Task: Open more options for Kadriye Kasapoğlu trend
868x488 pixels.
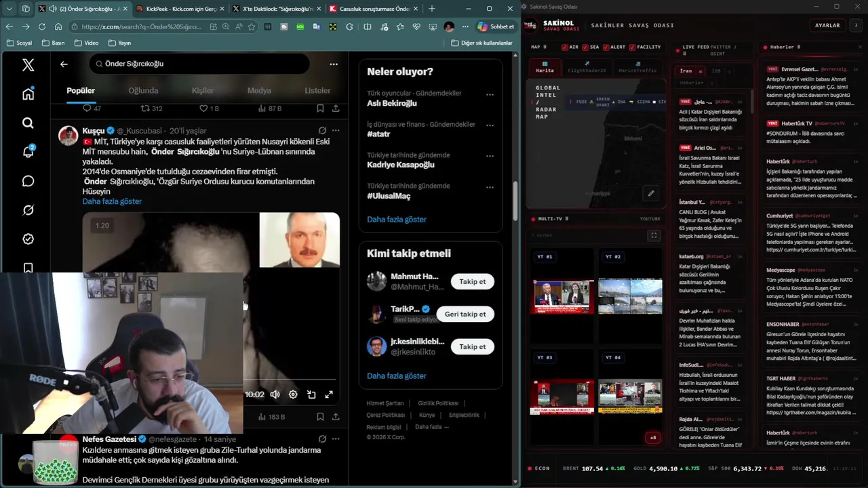Action: (490, 157)
